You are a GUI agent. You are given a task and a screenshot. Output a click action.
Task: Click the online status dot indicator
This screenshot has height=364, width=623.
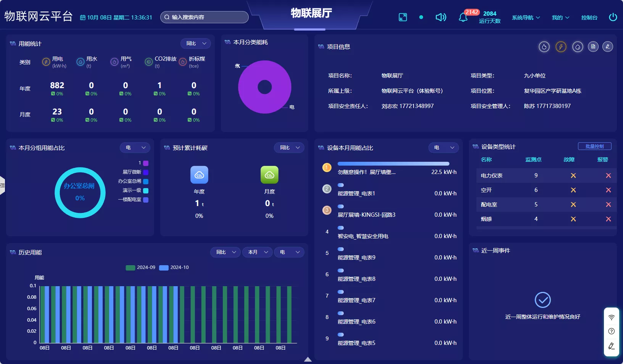click(421, 17)
